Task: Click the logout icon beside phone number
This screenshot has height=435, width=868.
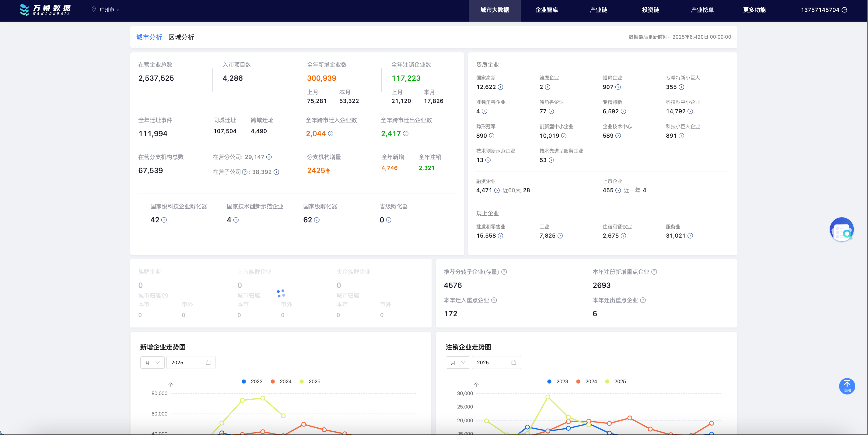Action: tap(844, 10)
